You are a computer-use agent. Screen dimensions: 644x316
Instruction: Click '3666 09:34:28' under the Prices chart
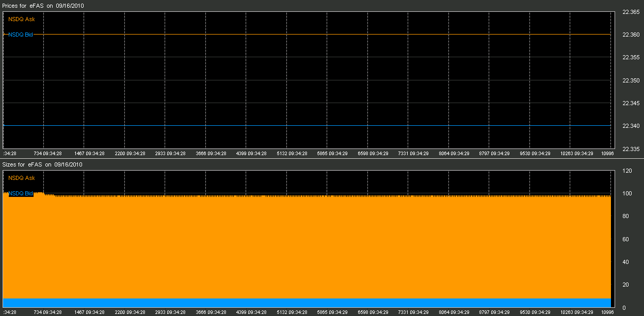click(x=211, y=154)
